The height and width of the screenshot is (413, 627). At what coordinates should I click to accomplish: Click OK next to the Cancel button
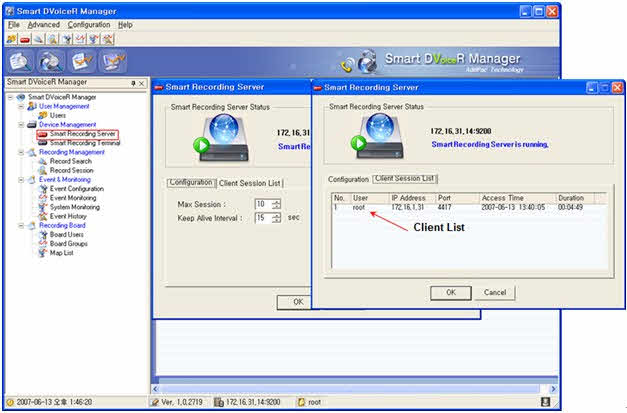(x=451, y=292)
